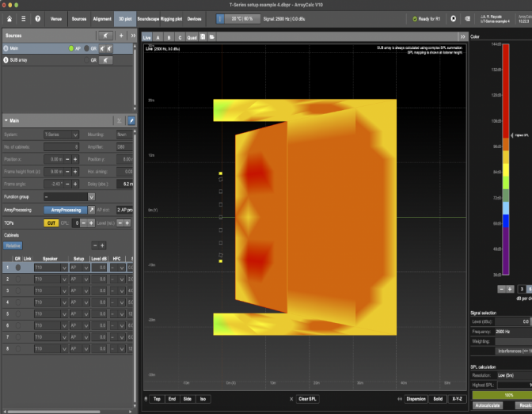The image size is (532, 414).
Task: Click the Clear SPL button
Action: point(307,398)
